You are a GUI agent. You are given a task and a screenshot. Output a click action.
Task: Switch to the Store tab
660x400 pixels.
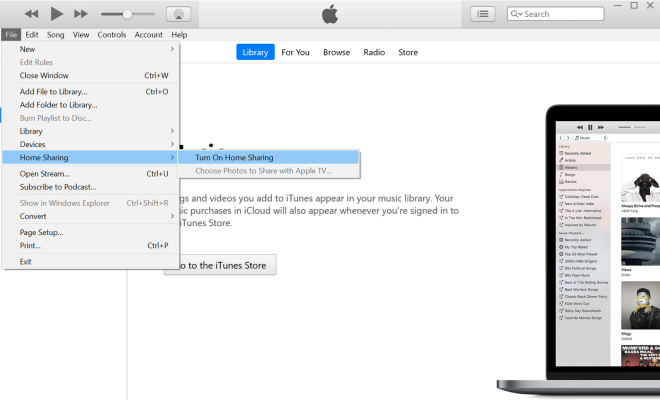coord(408,52)
